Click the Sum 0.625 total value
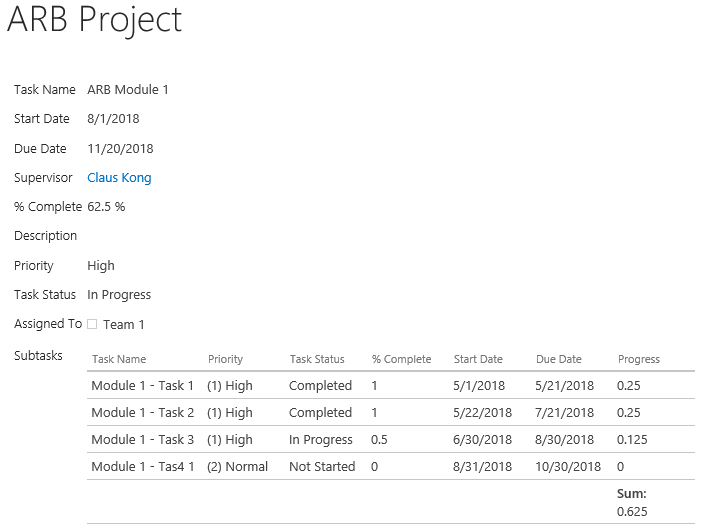The height and width of the screenshot is (529, 701). pos(632,512)
